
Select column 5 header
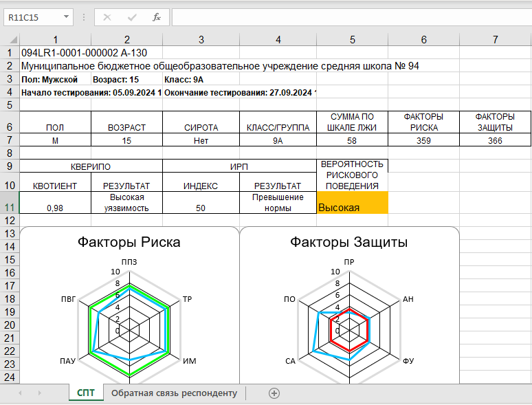[352, 40]
